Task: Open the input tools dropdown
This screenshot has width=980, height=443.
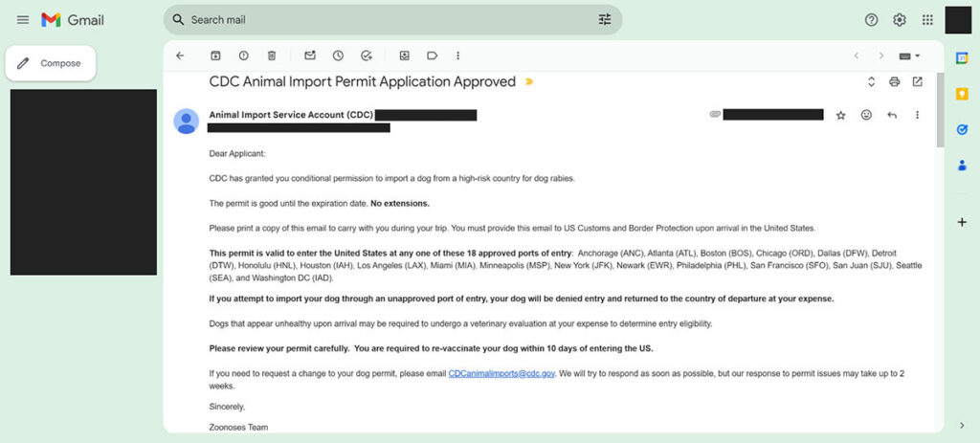Action: (x=910, y=55)
